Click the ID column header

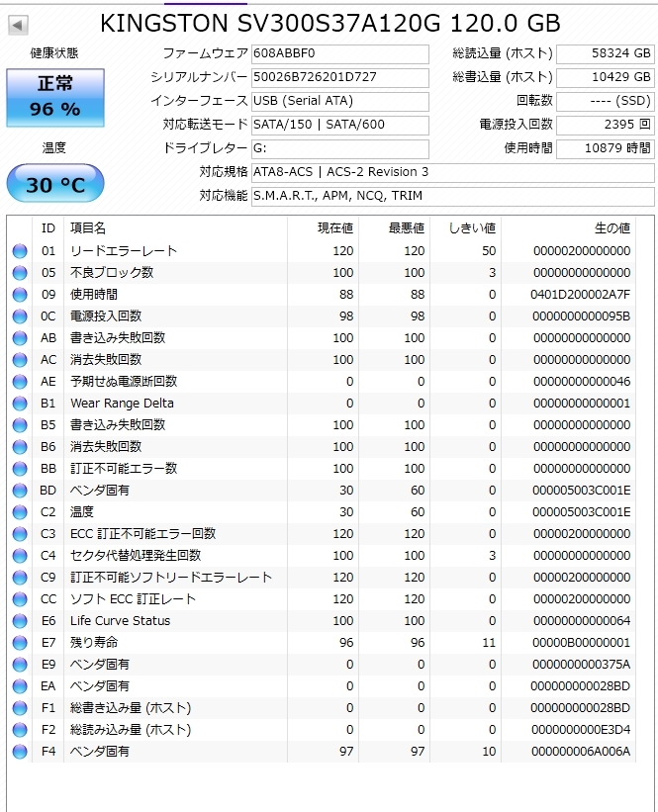click(x=48, y=228)
